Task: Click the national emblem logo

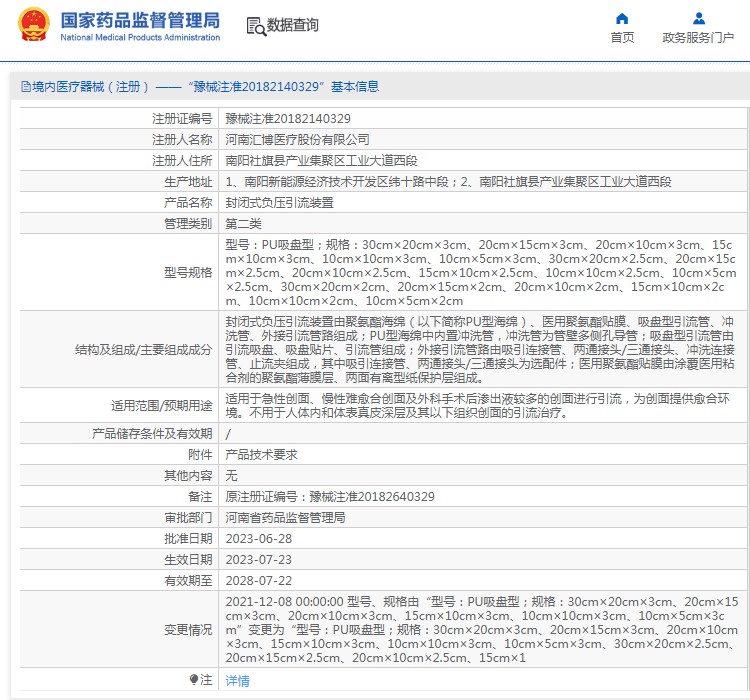Action: 33,23
